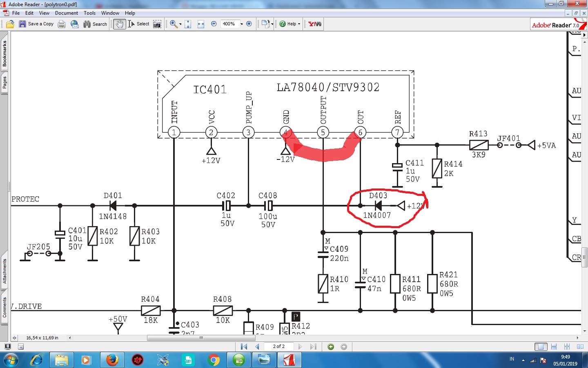588x368 pixels.
Task: Go to the previous page
Action: (257, 347)
